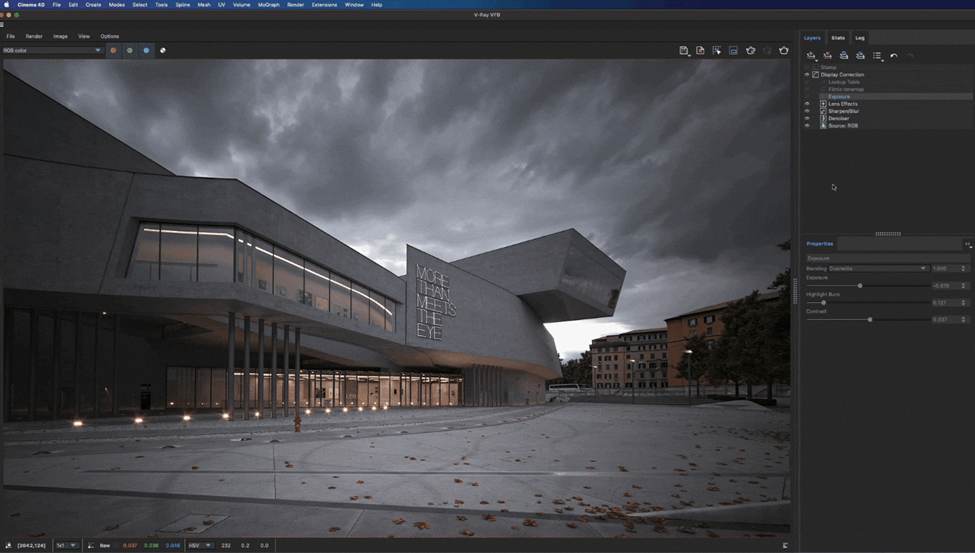This screenshot has height=553, width=975.
Task: Click the Contrast slider handle
Action: [870, 319]
